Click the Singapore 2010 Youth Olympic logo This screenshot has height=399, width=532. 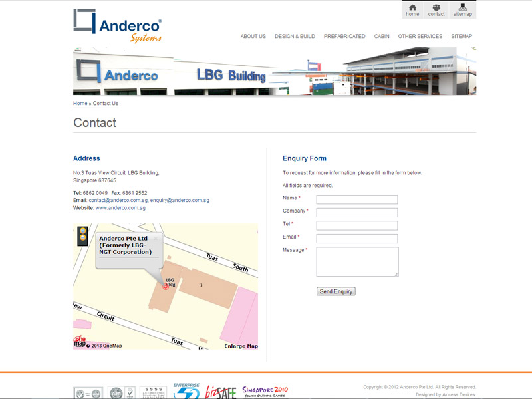click(265, 391)
